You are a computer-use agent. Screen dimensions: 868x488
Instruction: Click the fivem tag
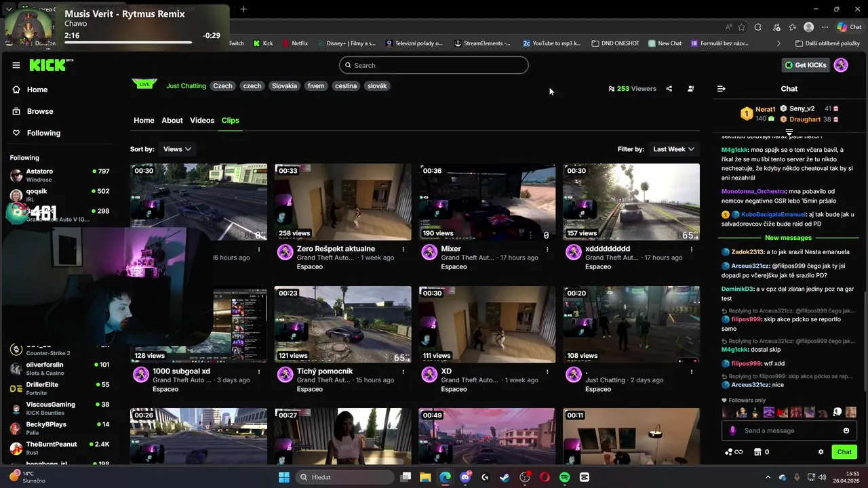point(316,86)
